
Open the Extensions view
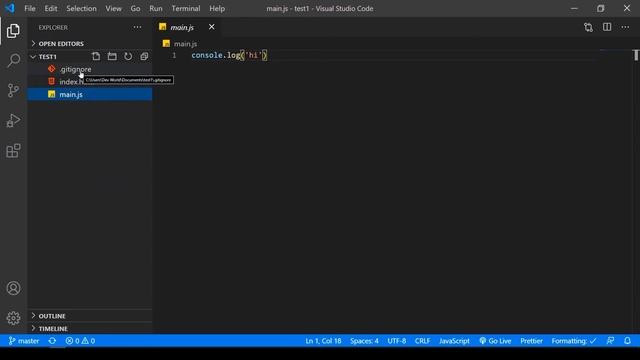tap(13, 151)
